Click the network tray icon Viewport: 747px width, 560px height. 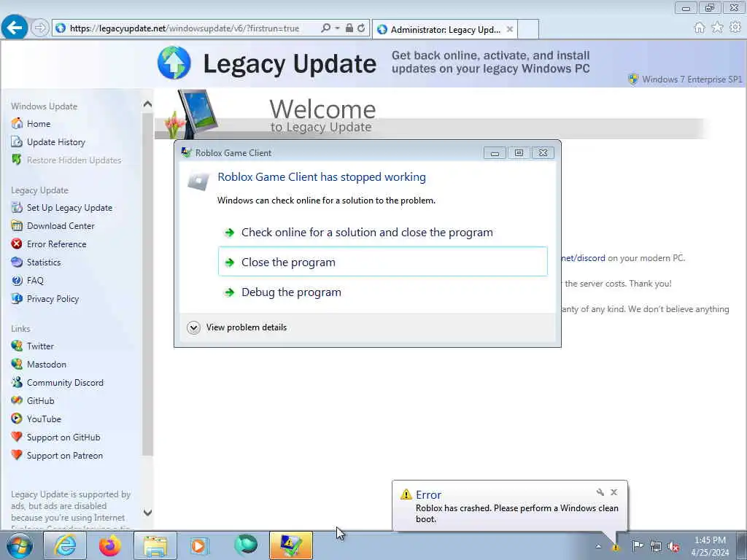(656, 546)
